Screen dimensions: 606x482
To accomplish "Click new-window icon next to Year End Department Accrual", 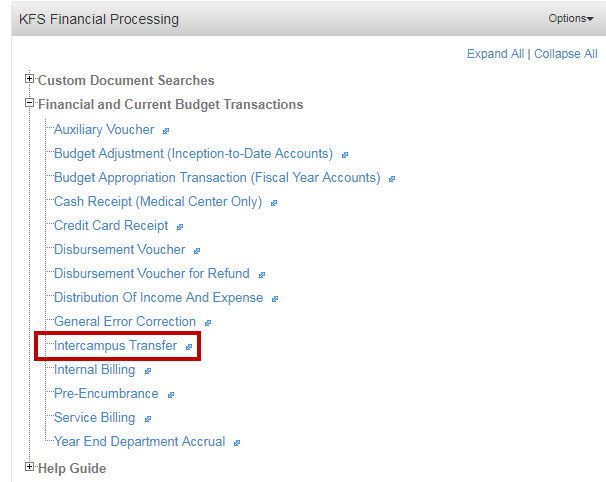I will click(x=237, y=443).
